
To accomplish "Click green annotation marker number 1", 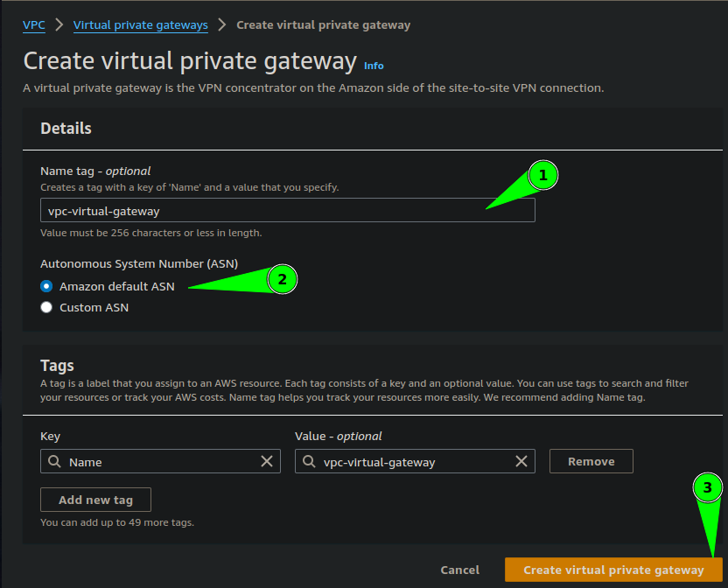I will 542,175.
